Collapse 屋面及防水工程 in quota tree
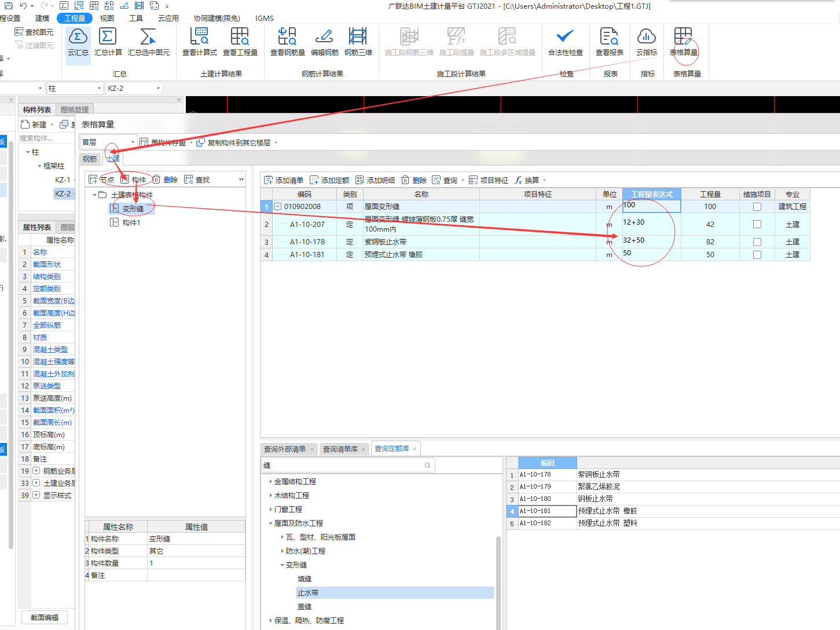The image size is (840, 630). [270, 523]
